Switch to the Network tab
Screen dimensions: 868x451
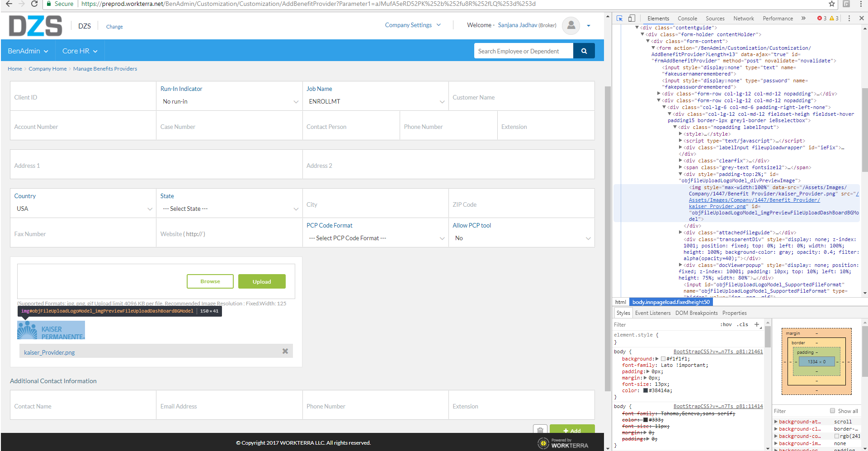point(744,18)
